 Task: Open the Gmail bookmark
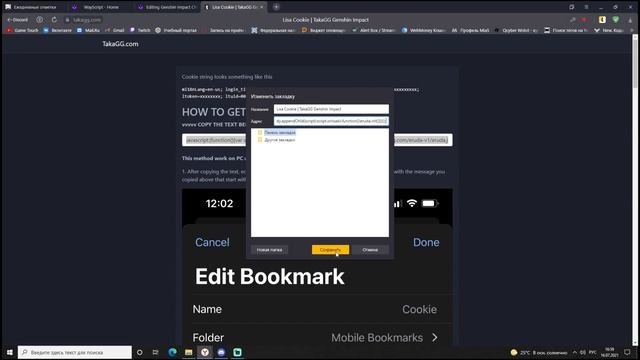[115, 30]
